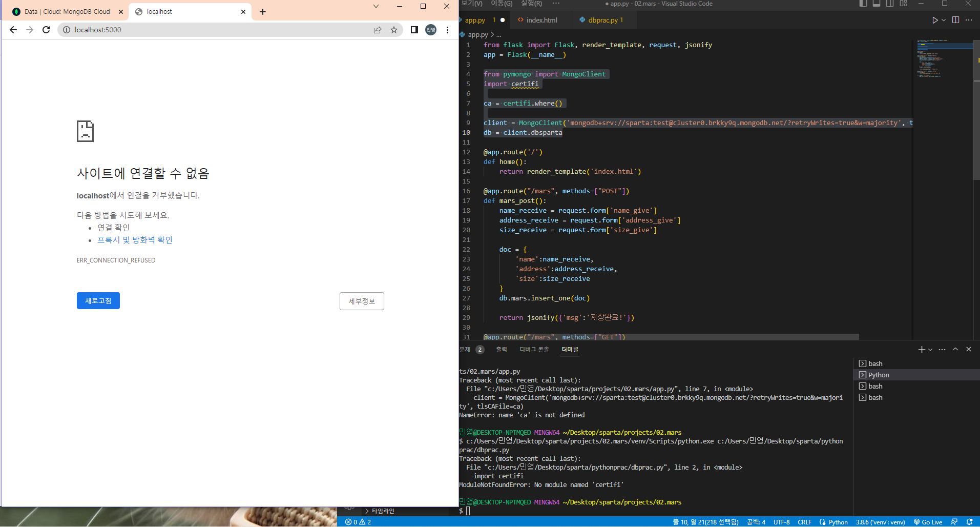The height and width of the screenshot is (527, 980).
Task: Create a new terminal with plus icon
Action: 922,350
